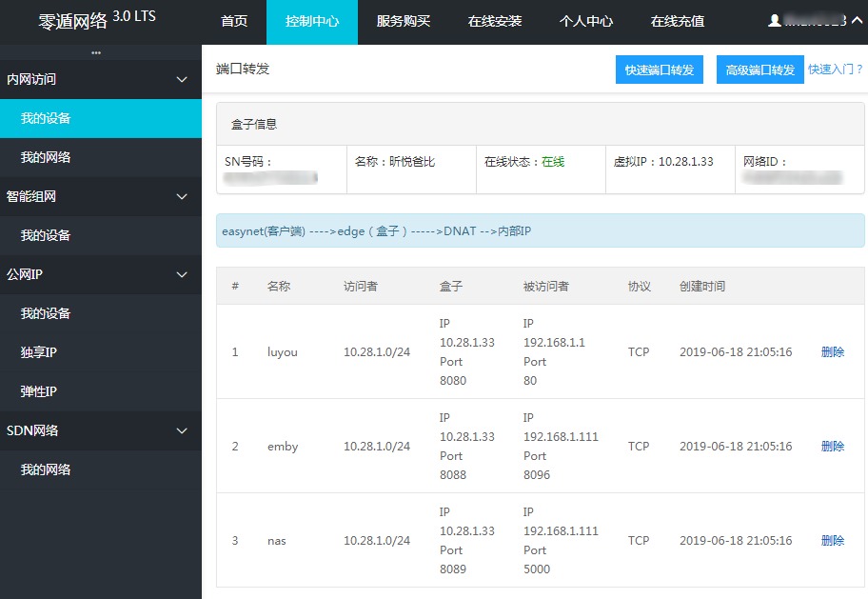Switch to the 控制中心 tab

pyautogui.click(x=312, y=22)
